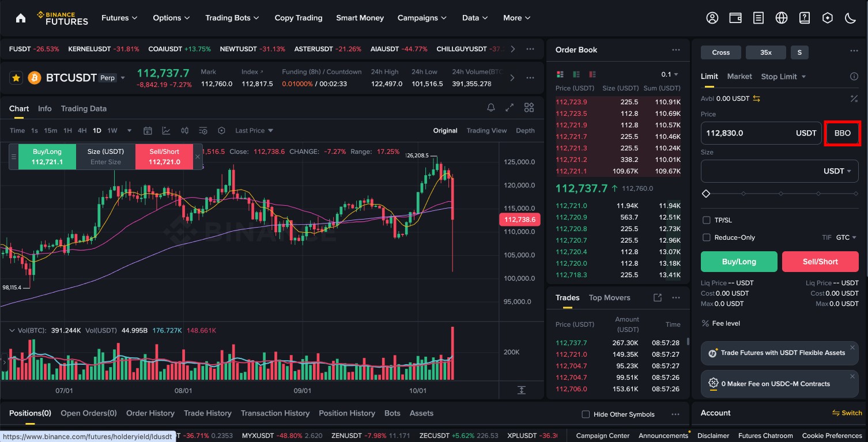Expand the Futures menu
This screenshot has width=868, height=442.
click(x=119, y=18)
